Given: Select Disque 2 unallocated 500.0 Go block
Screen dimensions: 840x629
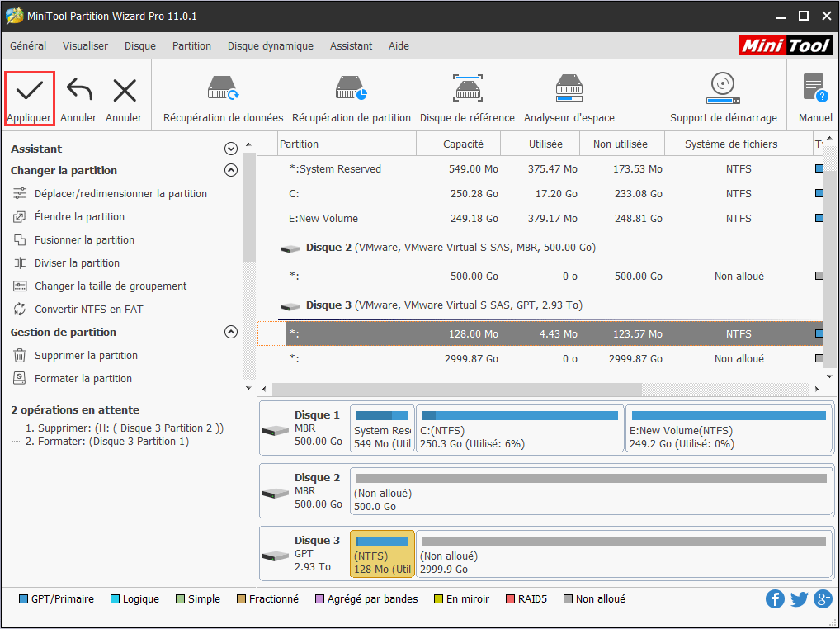Looking at the screenshot, I should pos(592,491).
